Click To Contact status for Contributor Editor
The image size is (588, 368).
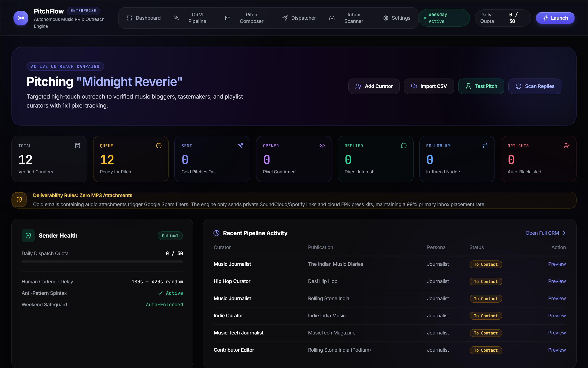486,350
